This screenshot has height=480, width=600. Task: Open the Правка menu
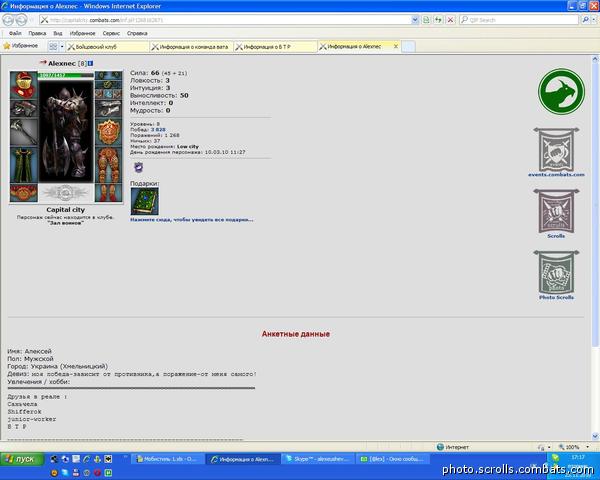click(x=38, y=33)
